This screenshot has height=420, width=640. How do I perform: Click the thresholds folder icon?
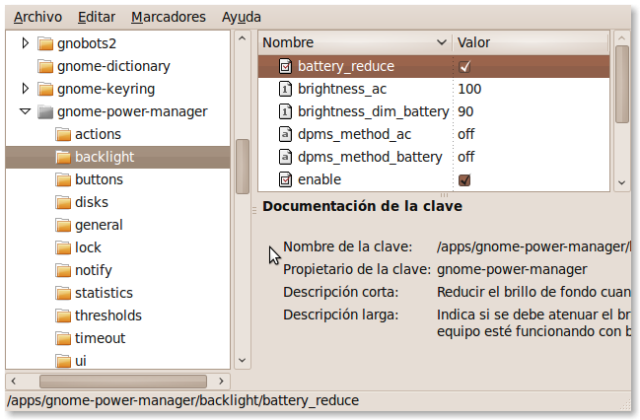(63, 315)
